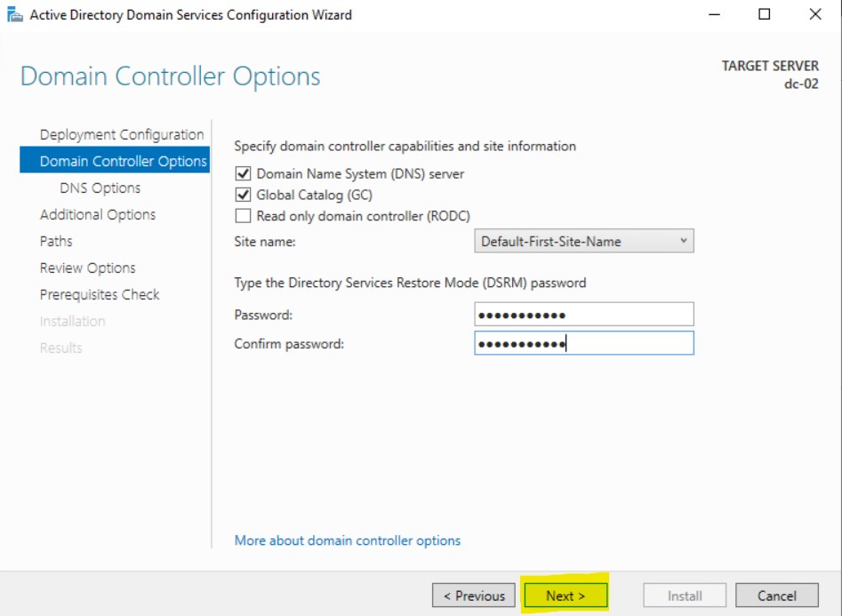Screen dimensions: 842x616
Task: Enable Read only domain controller (RODC)
Action: click(x=243, y=216)
